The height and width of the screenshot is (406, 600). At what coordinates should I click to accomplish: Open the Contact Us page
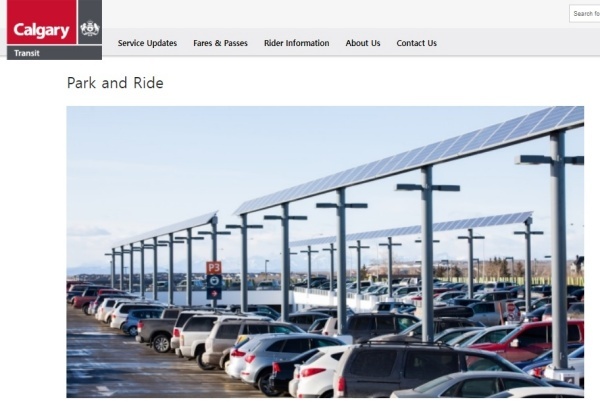416,43
